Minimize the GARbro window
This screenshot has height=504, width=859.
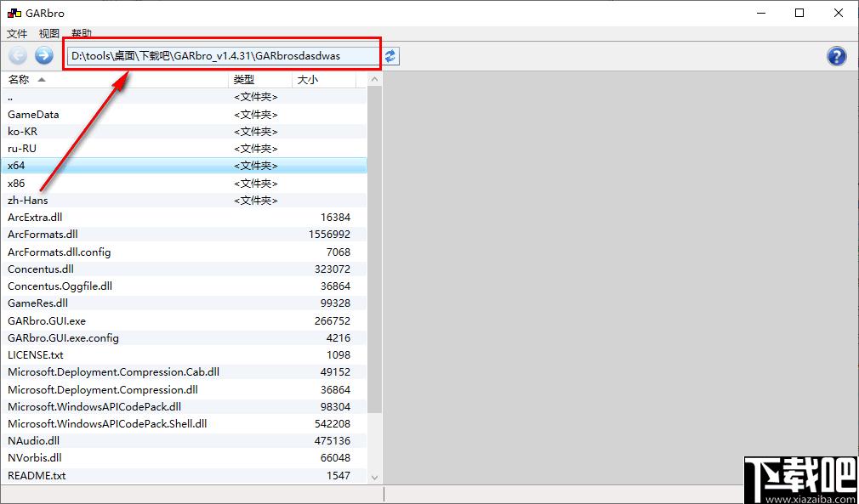[x=759, y=14]
